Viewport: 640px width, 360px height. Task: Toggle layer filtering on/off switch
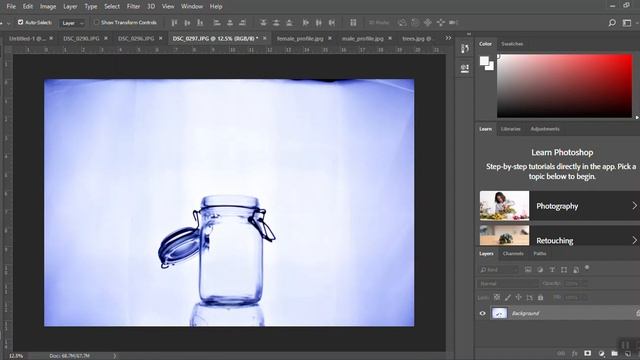coord(587,268)
